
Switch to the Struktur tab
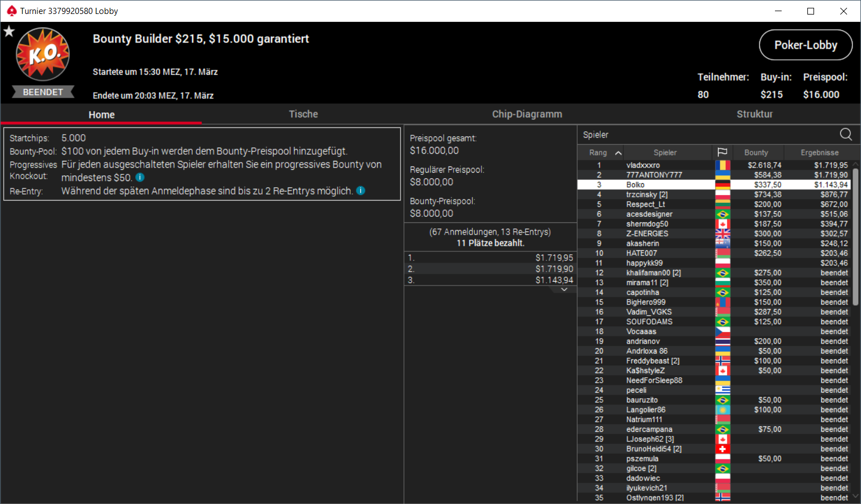[x=754, y=114]
